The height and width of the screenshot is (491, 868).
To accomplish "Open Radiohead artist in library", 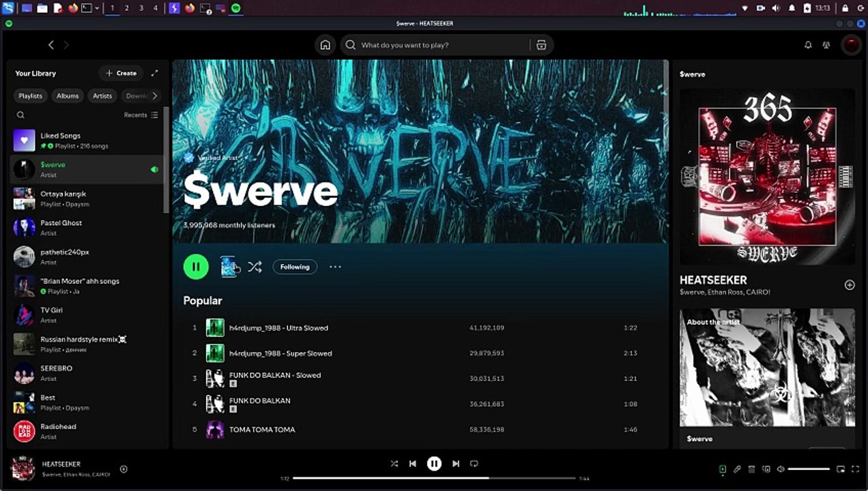I will pos(87,431).
